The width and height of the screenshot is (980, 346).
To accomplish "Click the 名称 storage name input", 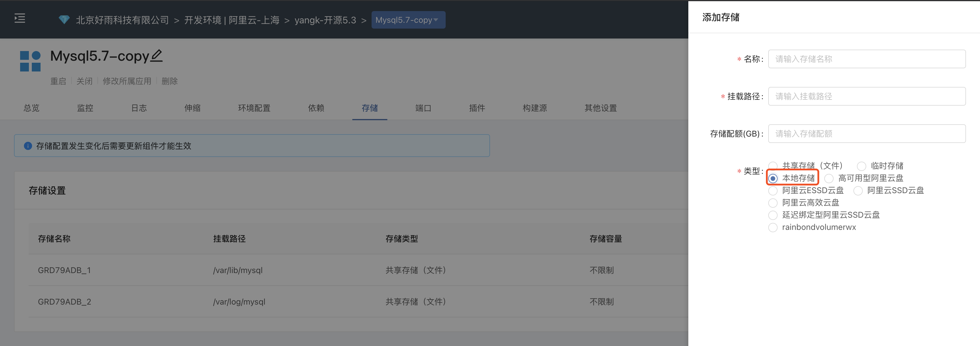I will (867, 59).
